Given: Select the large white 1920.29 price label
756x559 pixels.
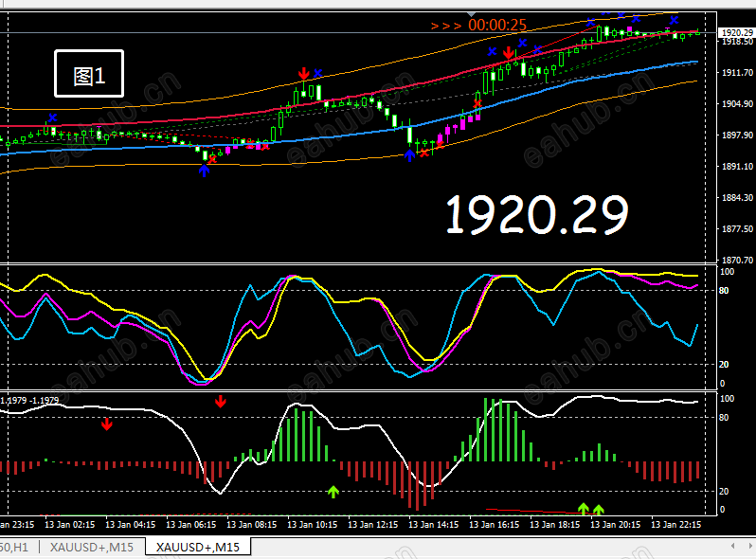Looking at the screenshot, I should pyautogui.click(x=537, y=215).
